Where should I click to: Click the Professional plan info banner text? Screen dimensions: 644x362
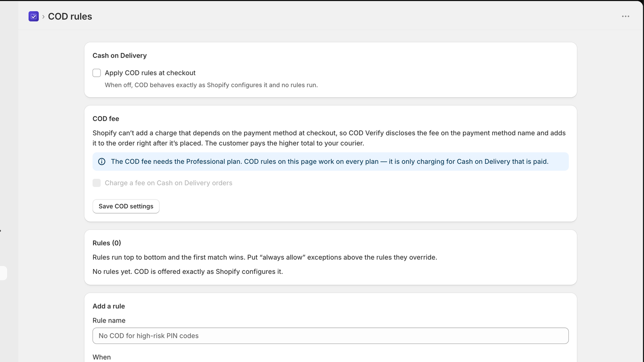point(330,162)
